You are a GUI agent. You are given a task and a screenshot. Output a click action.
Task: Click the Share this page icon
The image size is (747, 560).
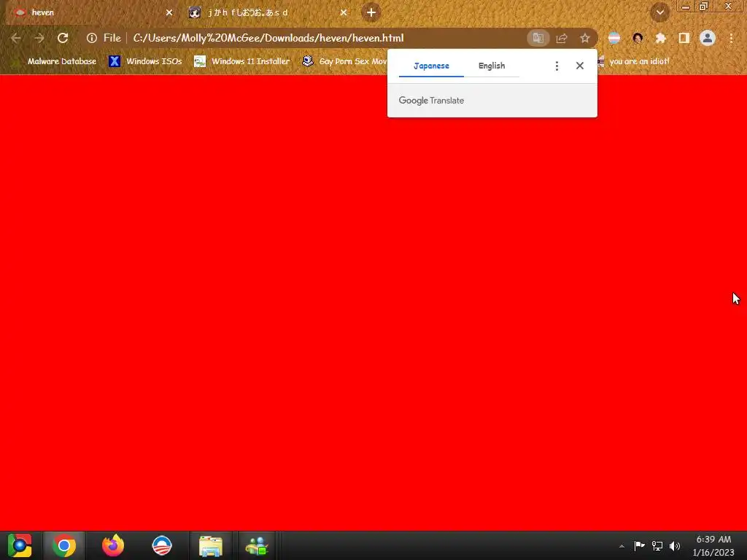[x=562, y=38]
